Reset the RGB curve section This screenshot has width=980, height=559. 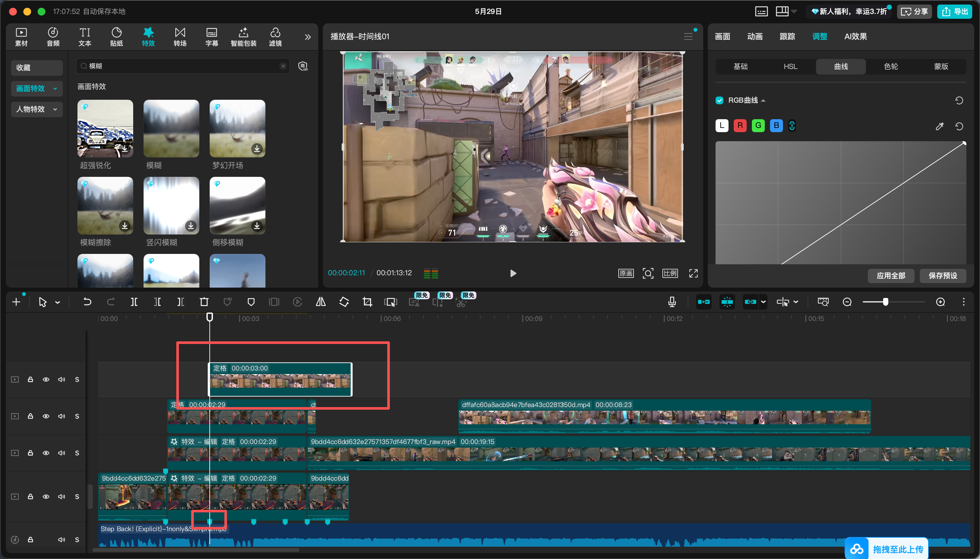click(959, 101)
